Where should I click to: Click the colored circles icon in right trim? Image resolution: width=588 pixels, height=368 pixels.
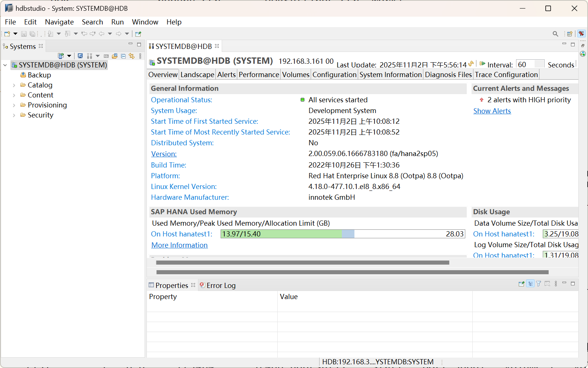[583, 54]
